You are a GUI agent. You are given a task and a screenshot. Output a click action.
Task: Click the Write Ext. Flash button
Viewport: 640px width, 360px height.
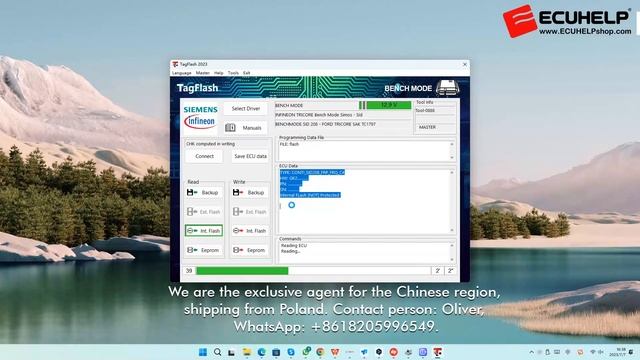coord(250,211)
